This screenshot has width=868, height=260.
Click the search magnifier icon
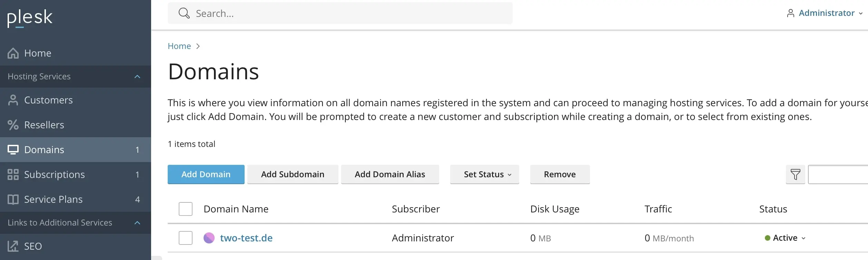click(185, 13)
